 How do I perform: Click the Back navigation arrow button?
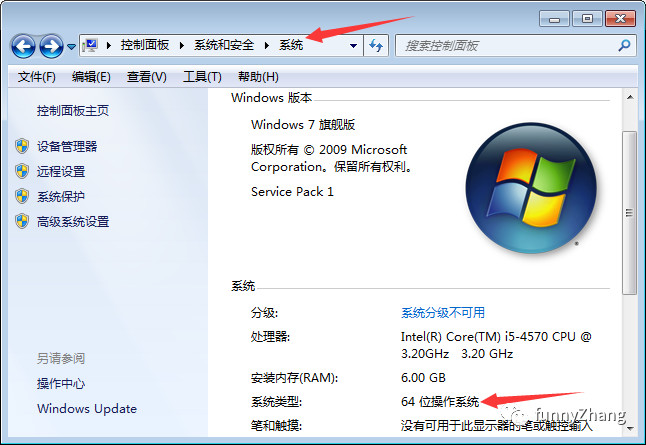23,46
